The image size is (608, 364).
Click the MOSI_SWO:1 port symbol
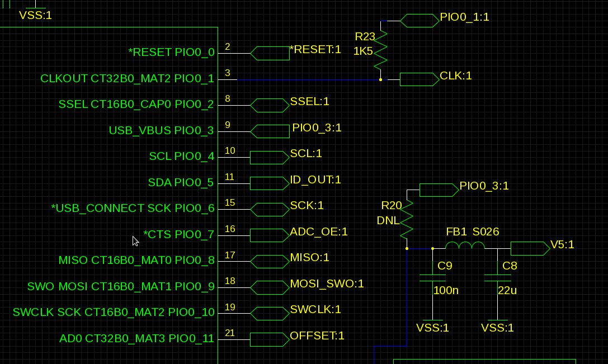[x=270, y=287]
